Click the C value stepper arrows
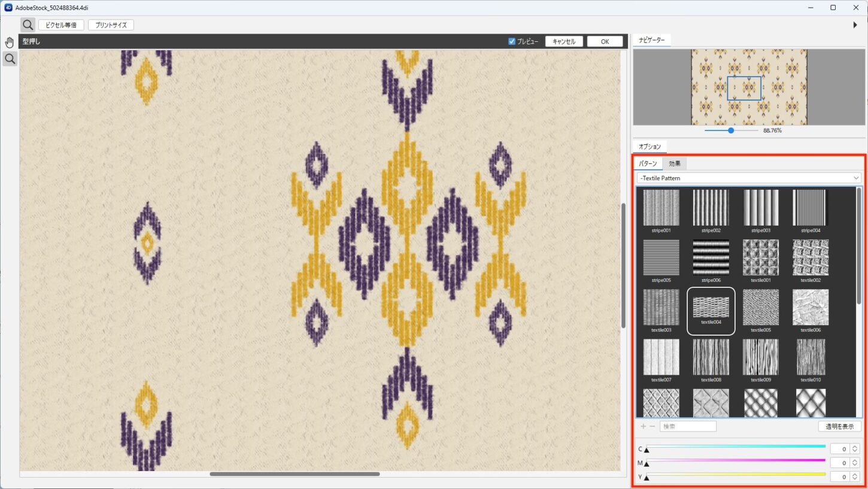868x489 pixels. coord(855,449)
